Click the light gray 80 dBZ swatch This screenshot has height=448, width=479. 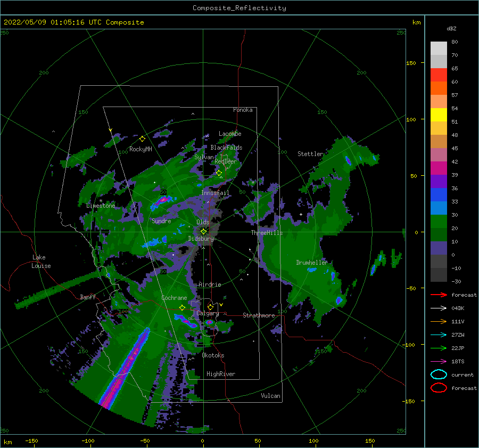coord(439,48)
